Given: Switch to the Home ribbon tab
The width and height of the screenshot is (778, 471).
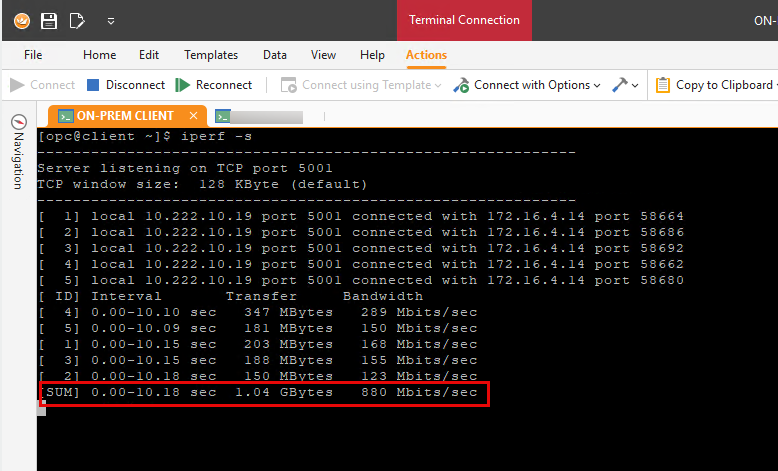Looking at the screenshot, I should point(99,55).
